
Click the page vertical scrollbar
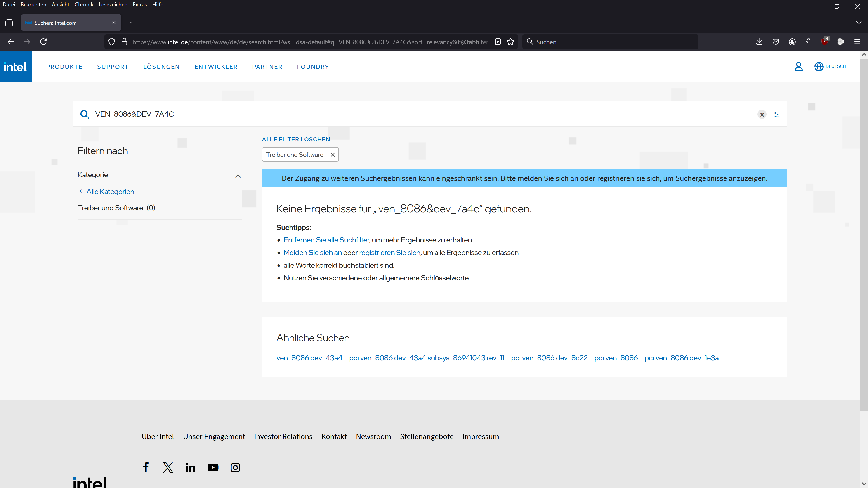pyautogui.click(x=864, y=236)
